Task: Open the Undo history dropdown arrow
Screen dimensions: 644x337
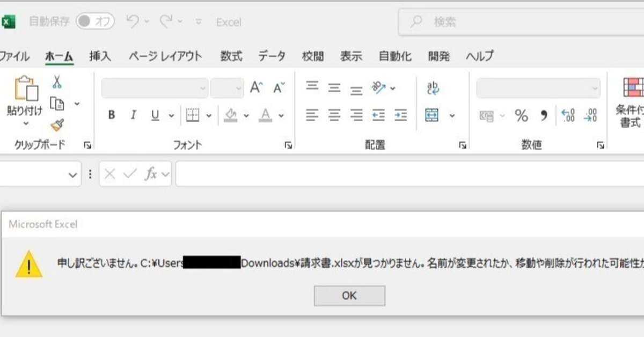Action: [x=147, y=22]
